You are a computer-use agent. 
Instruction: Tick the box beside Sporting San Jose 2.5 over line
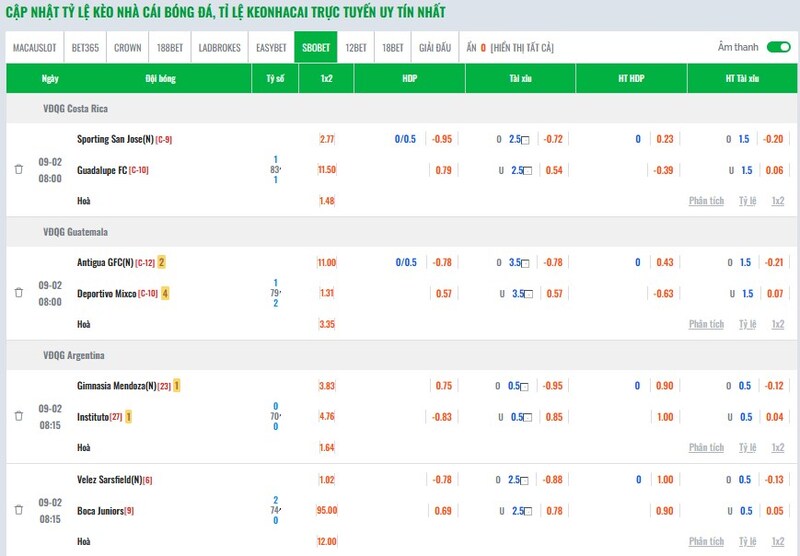526,140
